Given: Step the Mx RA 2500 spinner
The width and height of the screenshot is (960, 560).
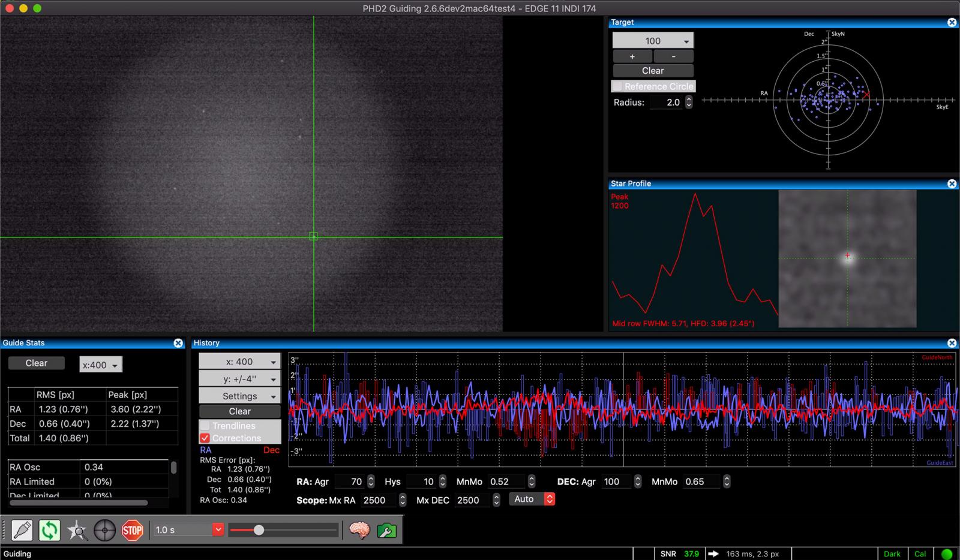Looking at the screenshot, I should coord(403,500).
